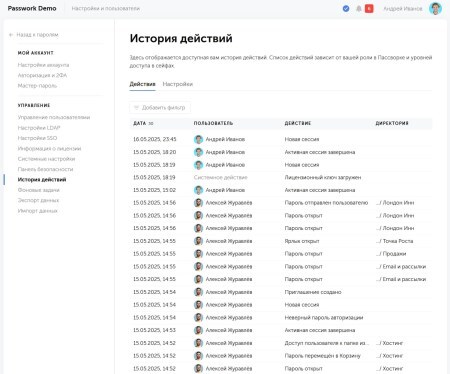Click the ДИРЕКТОРИЯ column header

point(392,123)
